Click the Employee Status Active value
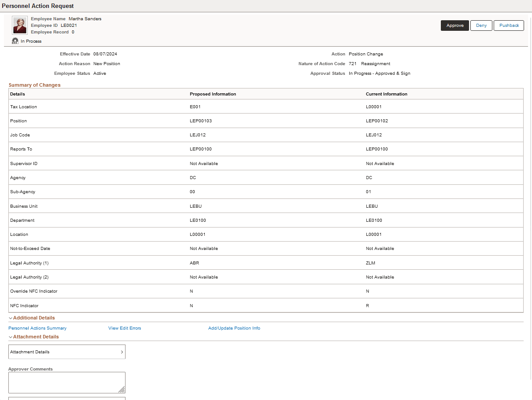Image resolution: width=532 pixels, height=400 pixels. [x=100, y=73]
